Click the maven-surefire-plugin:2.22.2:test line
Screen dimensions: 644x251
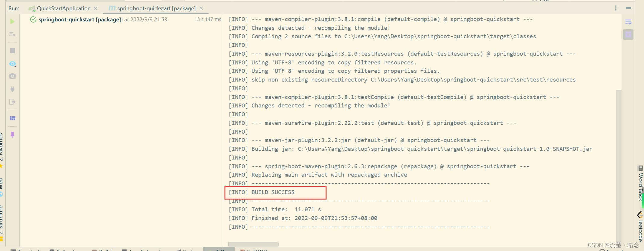point(372,123)
